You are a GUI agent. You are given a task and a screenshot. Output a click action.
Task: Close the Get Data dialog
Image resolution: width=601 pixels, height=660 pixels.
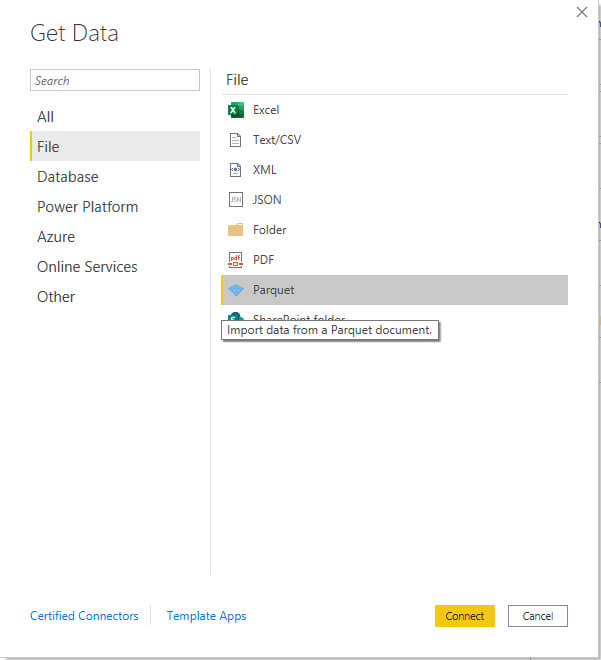tap(582, 12)
